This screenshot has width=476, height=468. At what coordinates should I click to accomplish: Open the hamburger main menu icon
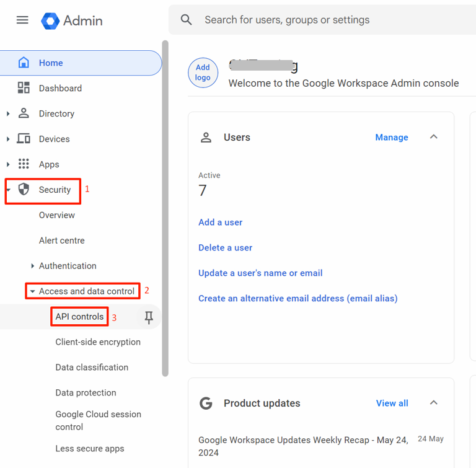(22, 20)
